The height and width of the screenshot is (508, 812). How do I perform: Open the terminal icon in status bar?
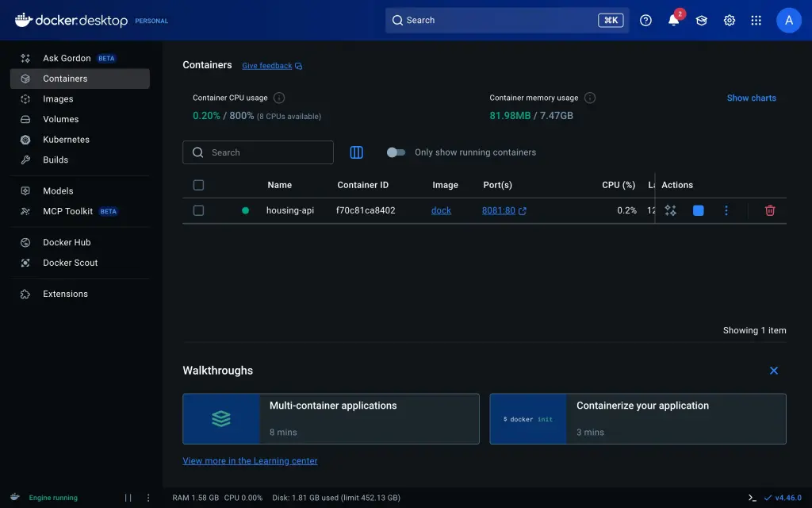click(x=752, y=498)
